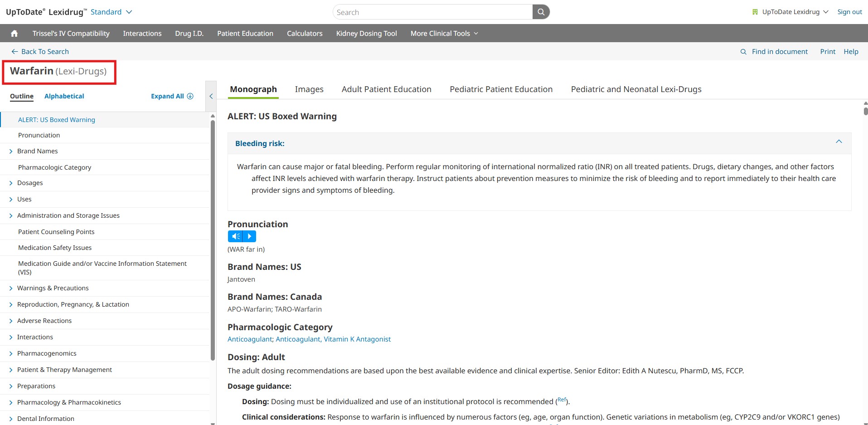Click the Find in document magnifier icon
This screenshot has width=868, height=425.
point(743,52)
